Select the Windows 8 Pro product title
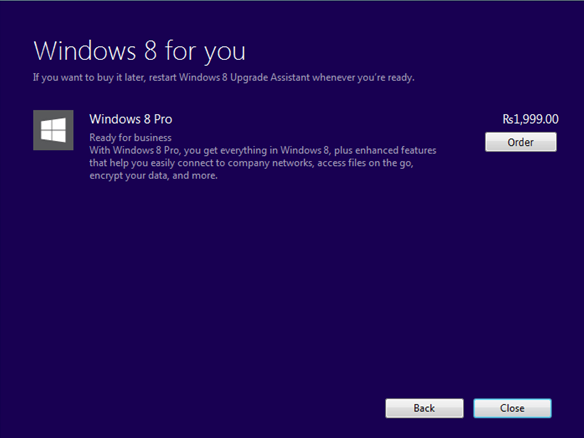 pos(131,119)
